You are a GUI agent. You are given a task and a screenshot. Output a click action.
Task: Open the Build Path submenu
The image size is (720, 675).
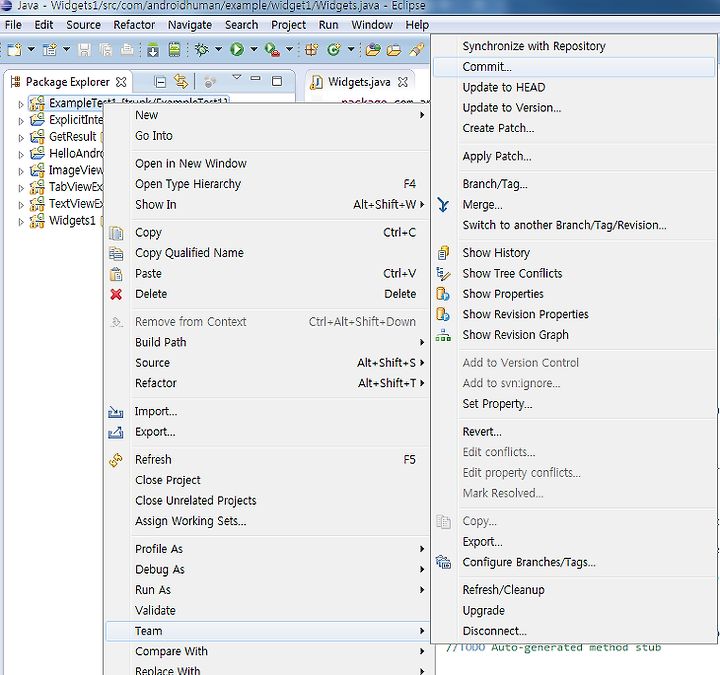coord(267,343)
